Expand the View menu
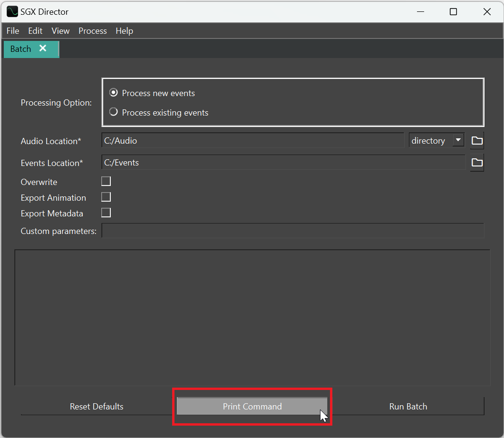Viewport: 504px width, 438px height. click(x=60, y=31)
